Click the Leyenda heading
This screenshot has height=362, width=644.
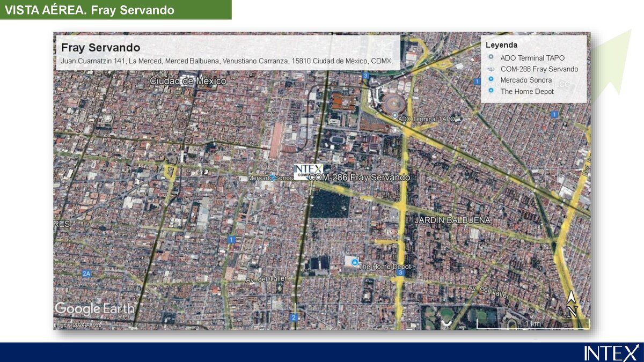pyautogui.click(x=501, y=45)
